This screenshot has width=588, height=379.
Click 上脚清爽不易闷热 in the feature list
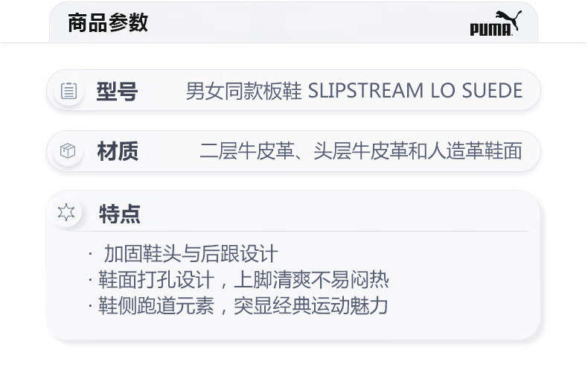[311, 280]
